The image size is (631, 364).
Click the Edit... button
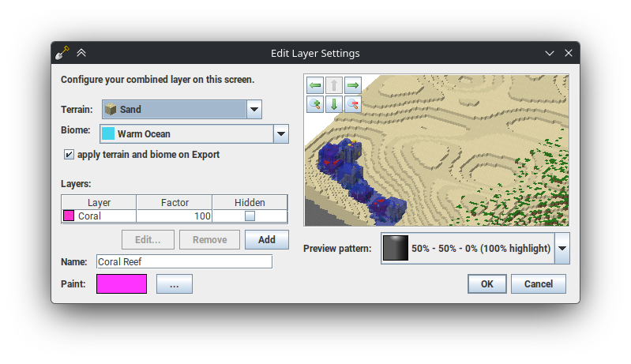point(148,240)
